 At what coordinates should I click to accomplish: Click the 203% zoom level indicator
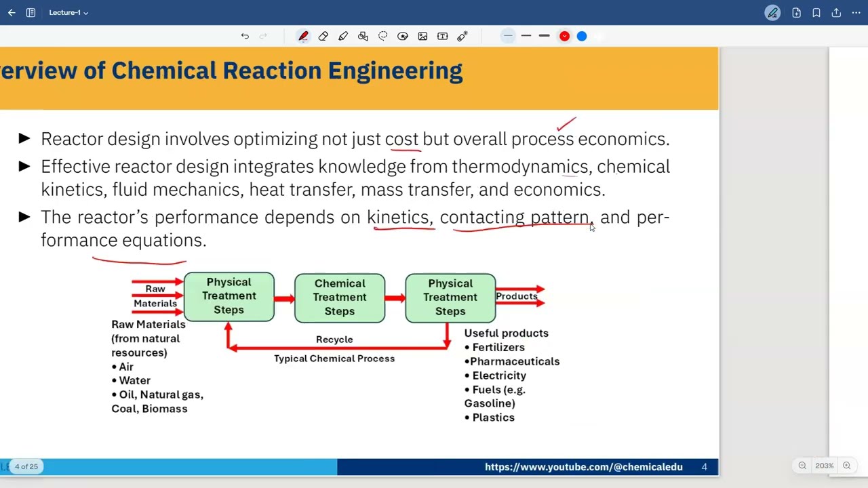click(x=824, y=466)
